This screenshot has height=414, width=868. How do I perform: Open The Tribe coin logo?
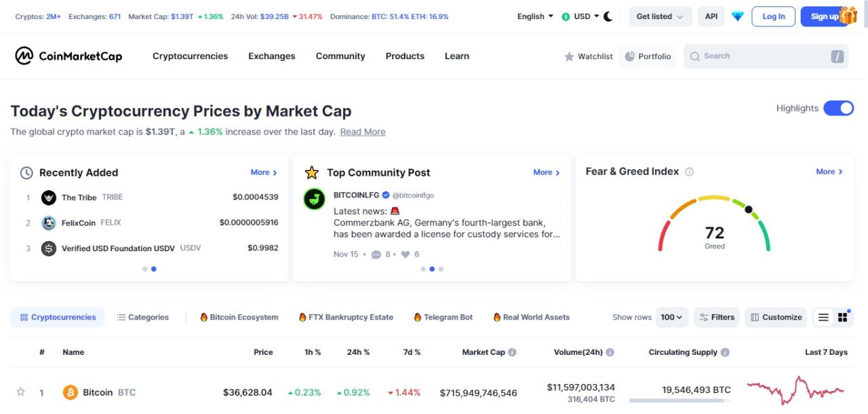coord(49,197)
